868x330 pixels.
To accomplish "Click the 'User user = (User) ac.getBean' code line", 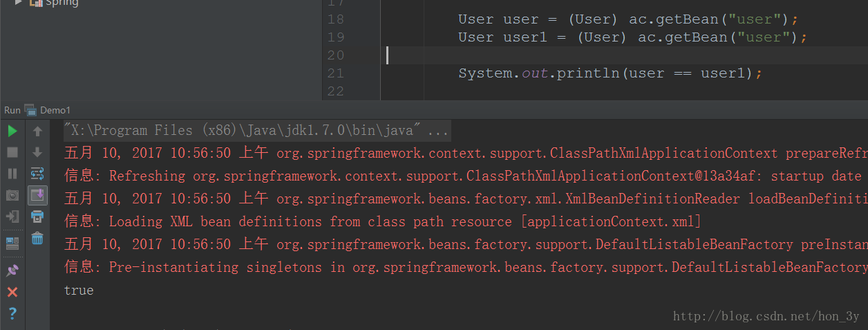I will click(628, 19).
